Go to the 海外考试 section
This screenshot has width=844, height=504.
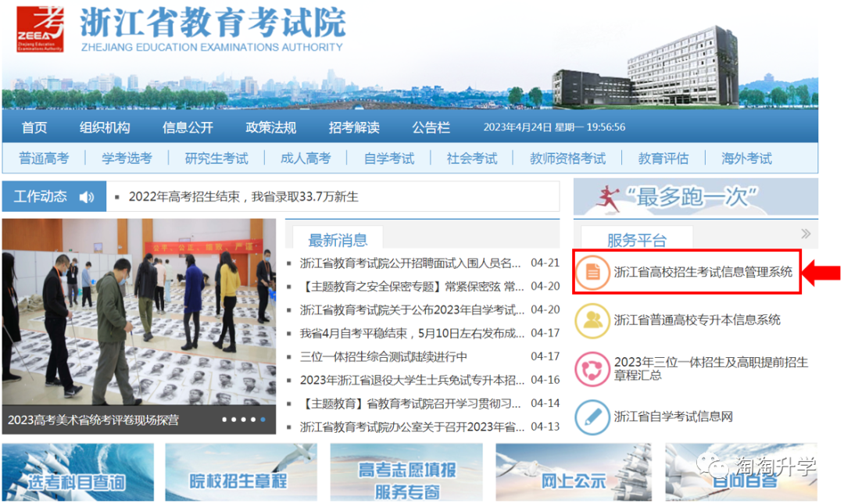pyautogui.click(x=746, y=159)
